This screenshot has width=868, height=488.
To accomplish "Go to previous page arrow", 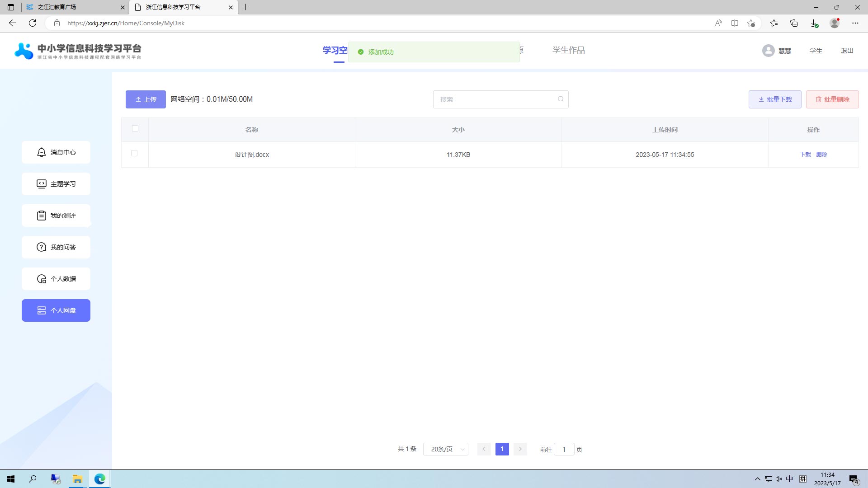I will (x=484, y=449).
